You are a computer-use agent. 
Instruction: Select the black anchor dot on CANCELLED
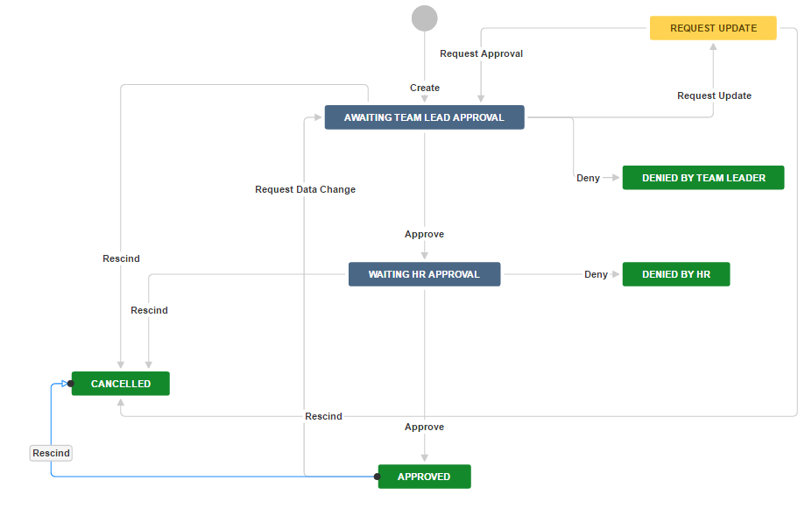click(x=71, y=384)
